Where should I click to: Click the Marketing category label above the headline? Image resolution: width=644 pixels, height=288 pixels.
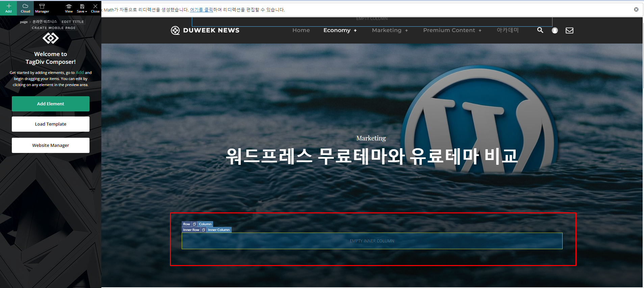point(371,138)
